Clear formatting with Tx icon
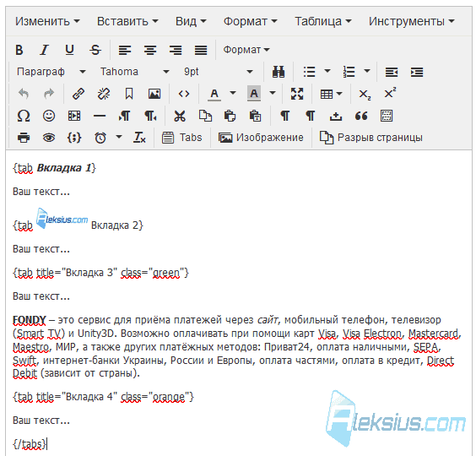This screenshot has width=476, height=456. point(139,138)
